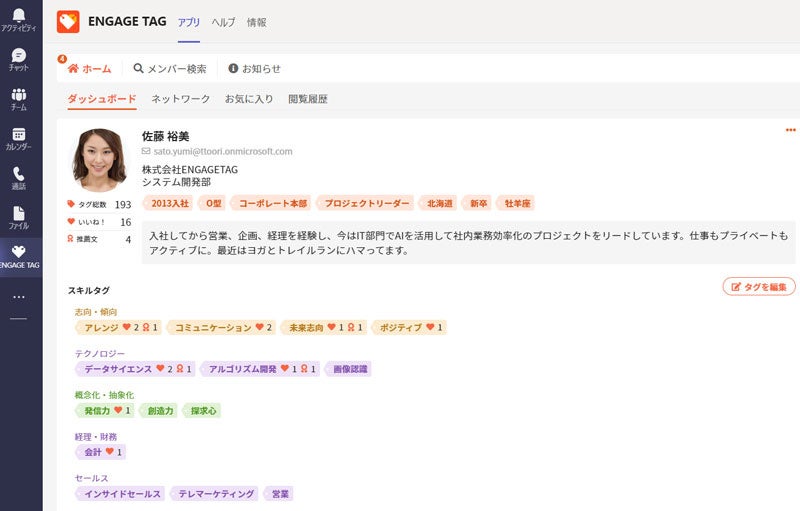Switch to the ネットワーク tab
Viewport: 800px width, 511px height.
(x=181, y=99)
